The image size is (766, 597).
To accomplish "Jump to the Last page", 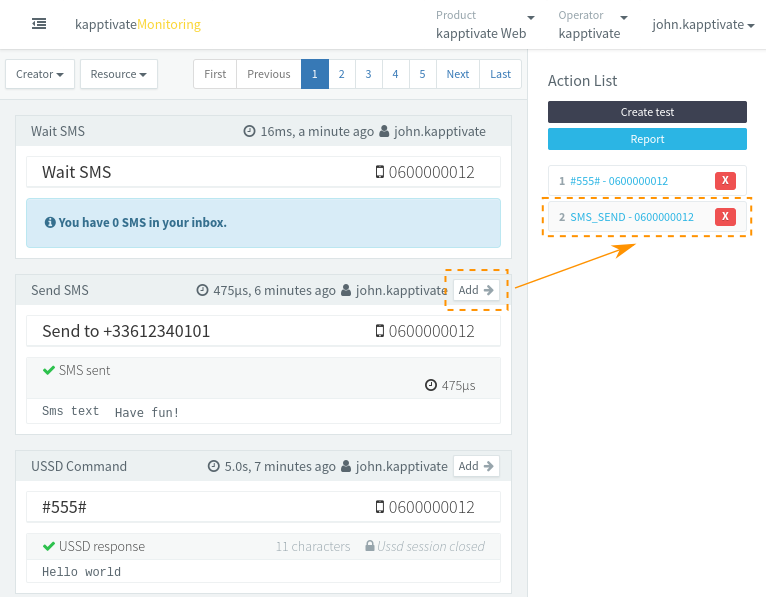I will coord(500,74).
